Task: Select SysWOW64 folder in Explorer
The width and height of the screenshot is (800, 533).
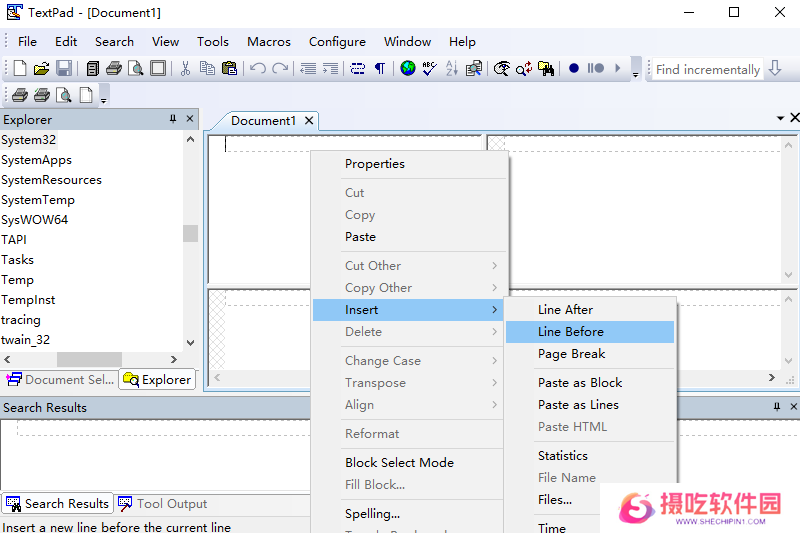Action: click(x=34, y=220)
